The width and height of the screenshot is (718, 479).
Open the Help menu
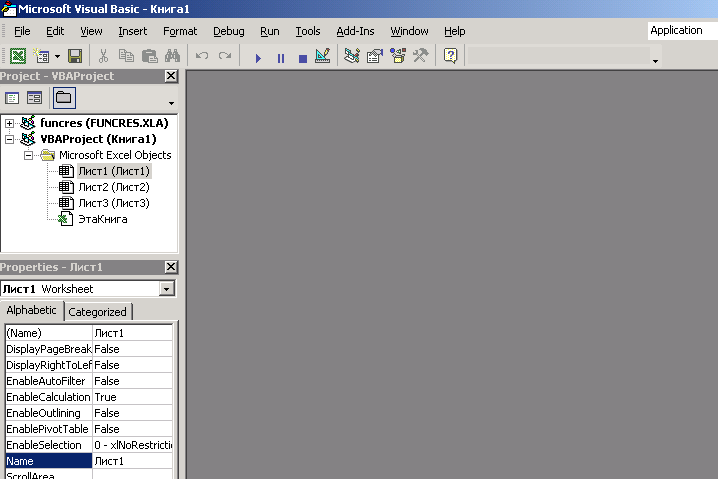[x=455, y=31]
